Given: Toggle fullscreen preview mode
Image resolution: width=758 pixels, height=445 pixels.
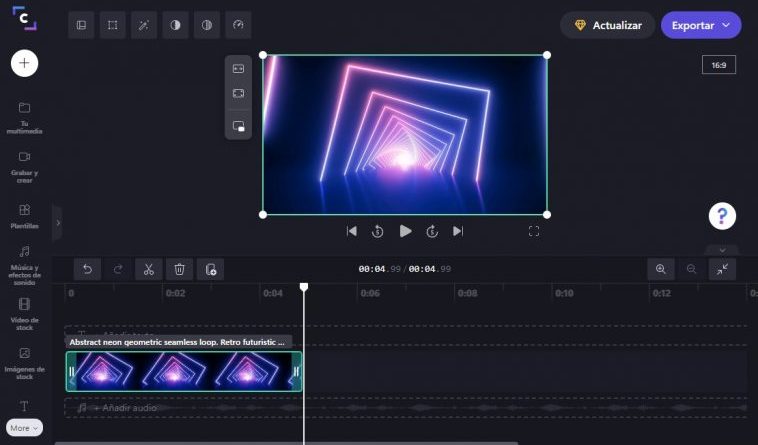Looking at the screenshot, I should coord(534,231).
